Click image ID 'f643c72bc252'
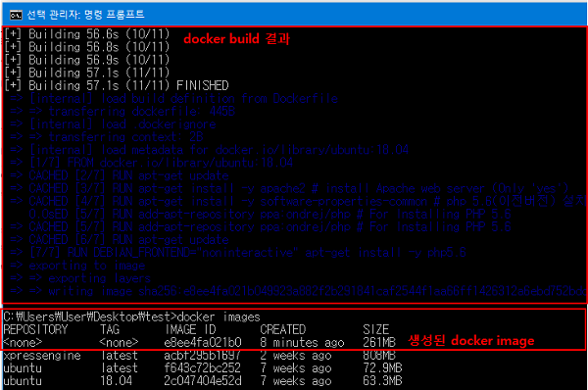The width and height of the screenshot is (588, 390). tap(203, 368)
